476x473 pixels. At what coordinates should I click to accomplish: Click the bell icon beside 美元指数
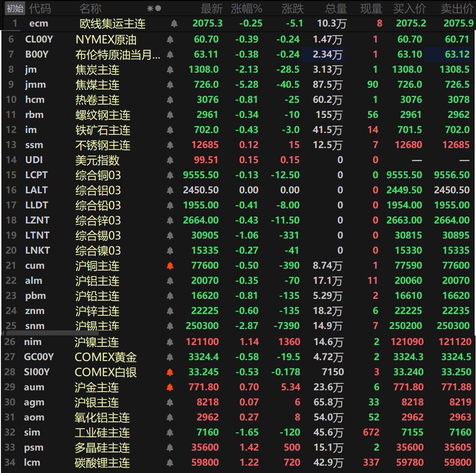[x=170, y=160]
